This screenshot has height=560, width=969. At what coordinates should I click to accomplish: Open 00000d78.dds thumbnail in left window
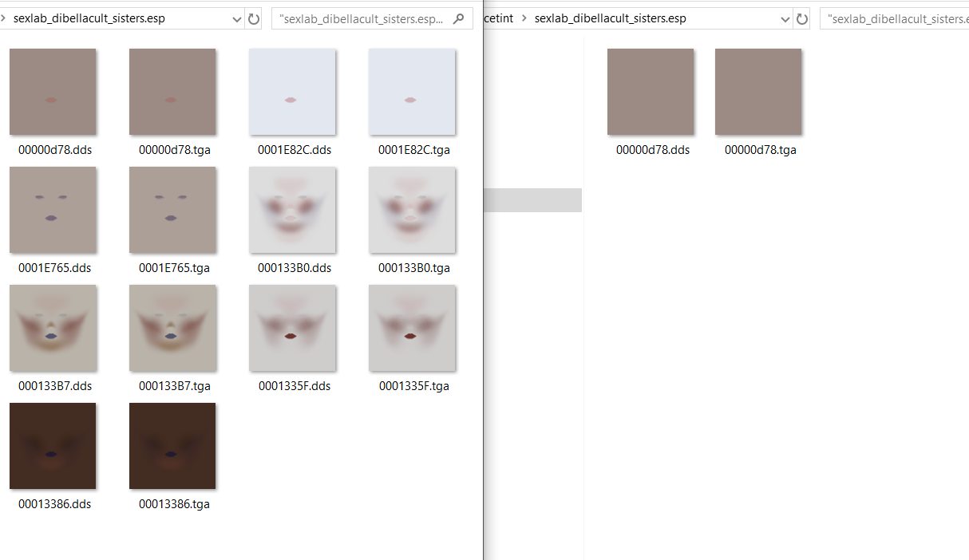[x=53, y=92]
